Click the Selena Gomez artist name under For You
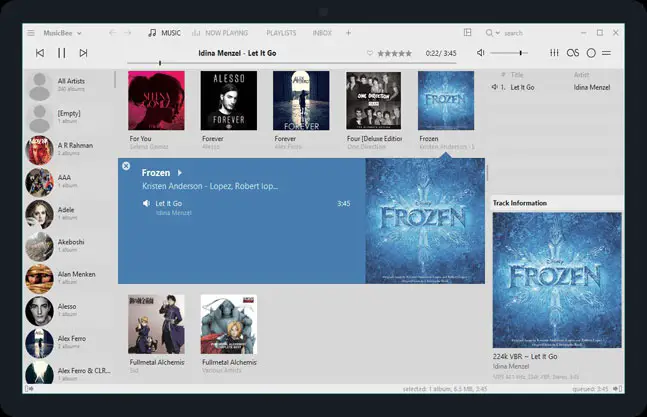The width and height of the screenshot is (647, 417). pos(149,147)
